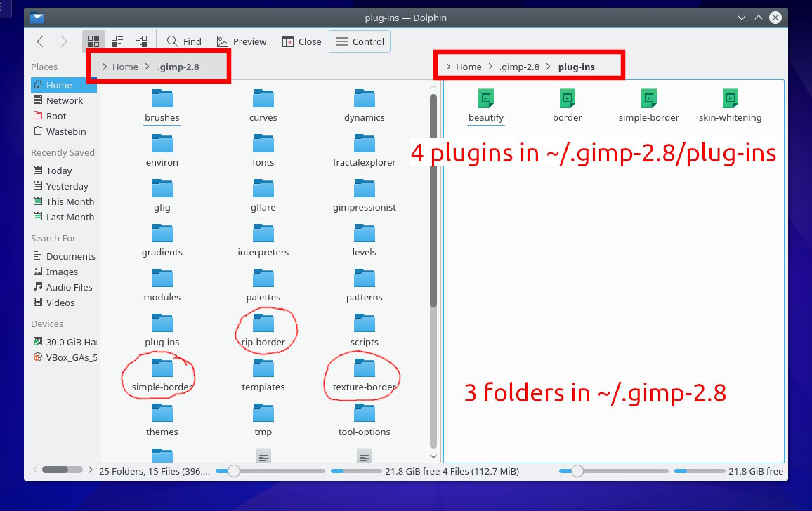Click Places panel horizontal scrollbar
The height and width of the screenshot is (511, 812).
[x=62, y=470]
